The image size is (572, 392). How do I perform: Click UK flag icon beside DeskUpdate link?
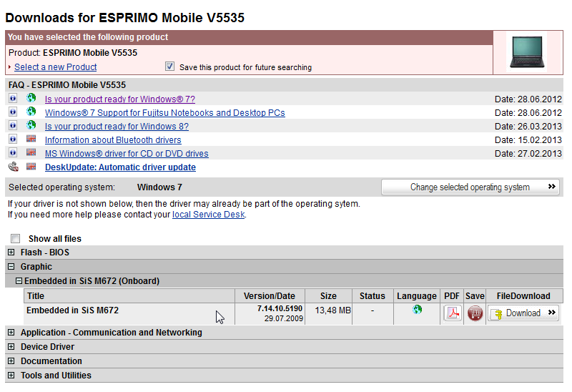[x=31, y=167]
